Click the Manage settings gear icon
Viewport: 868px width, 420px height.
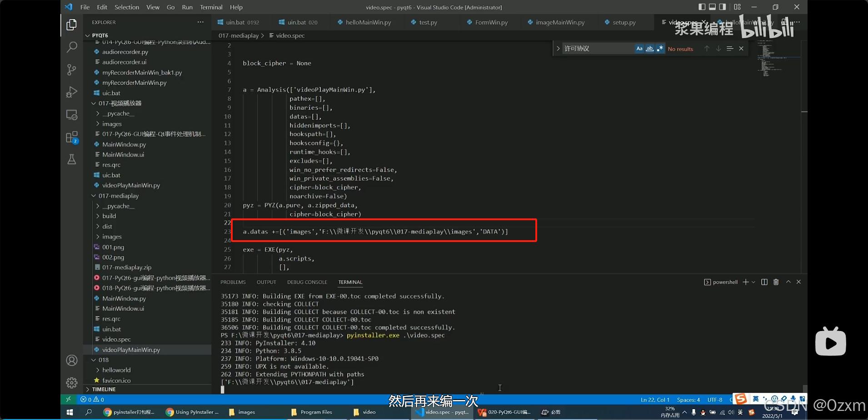(x=72, y=383)
